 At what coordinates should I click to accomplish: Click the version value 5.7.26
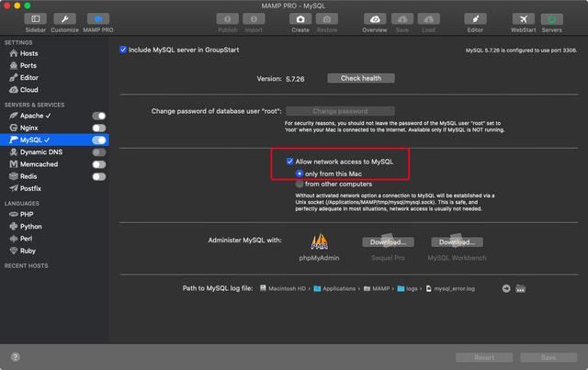[295, 79]
